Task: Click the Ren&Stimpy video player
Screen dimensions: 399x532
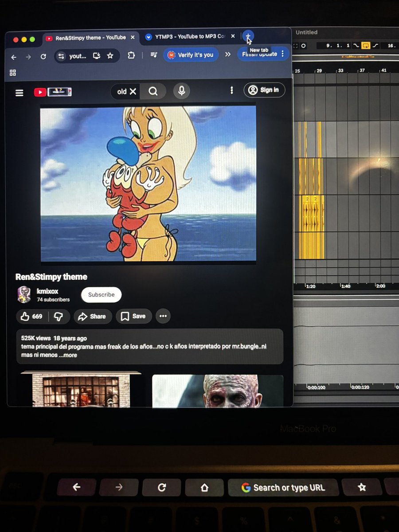Action: [x=148, y=184]
